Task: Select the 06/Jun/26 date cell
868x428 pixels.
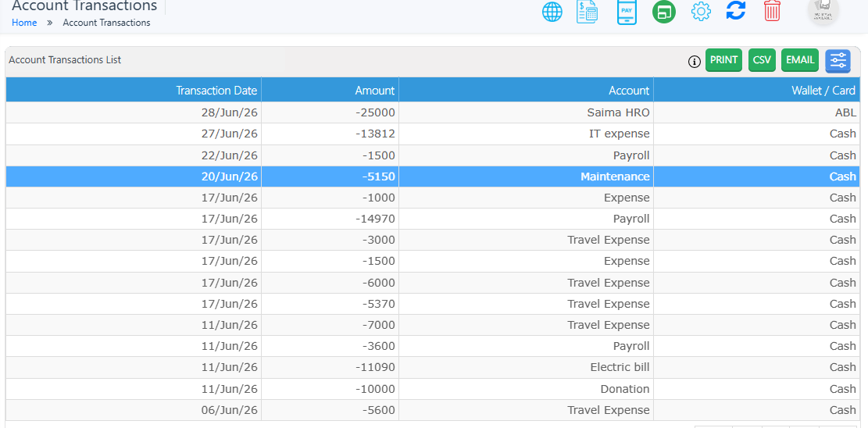Action: coord(134,410)
